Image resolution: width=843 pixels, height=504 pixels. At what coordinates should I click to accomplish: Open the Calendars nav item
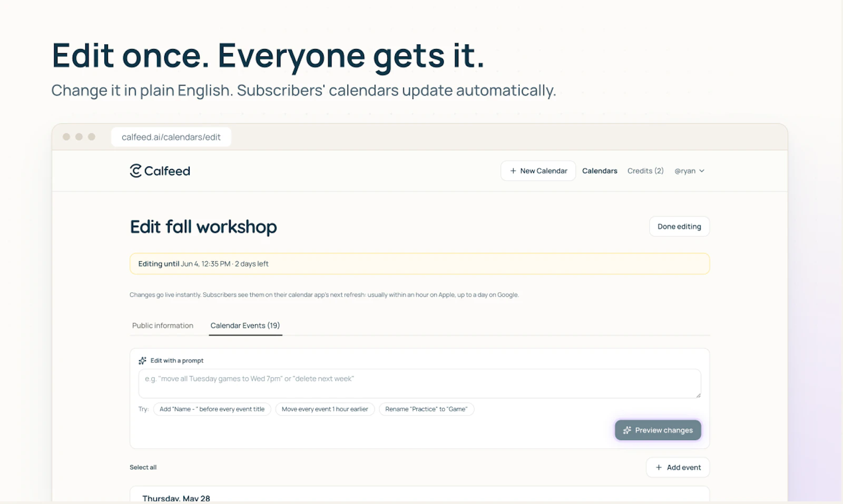[600, 171]
